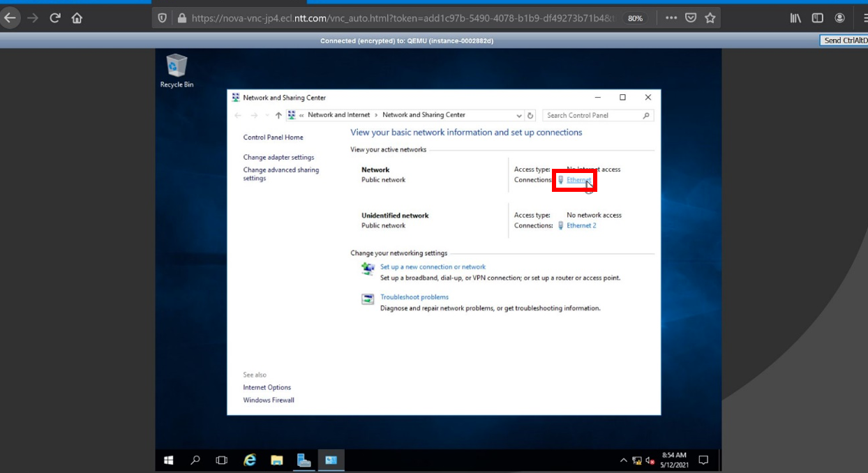This screenshot has width=868, height=473.
Task: Bookmark this page with the star icon
Action: [710, 18]
